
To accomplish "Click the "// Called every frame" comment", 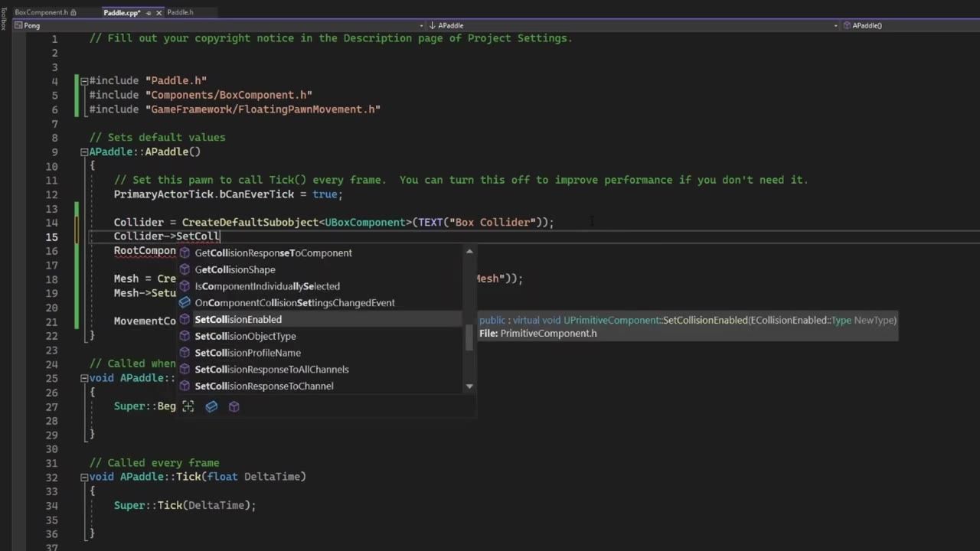I will [154, 463].
